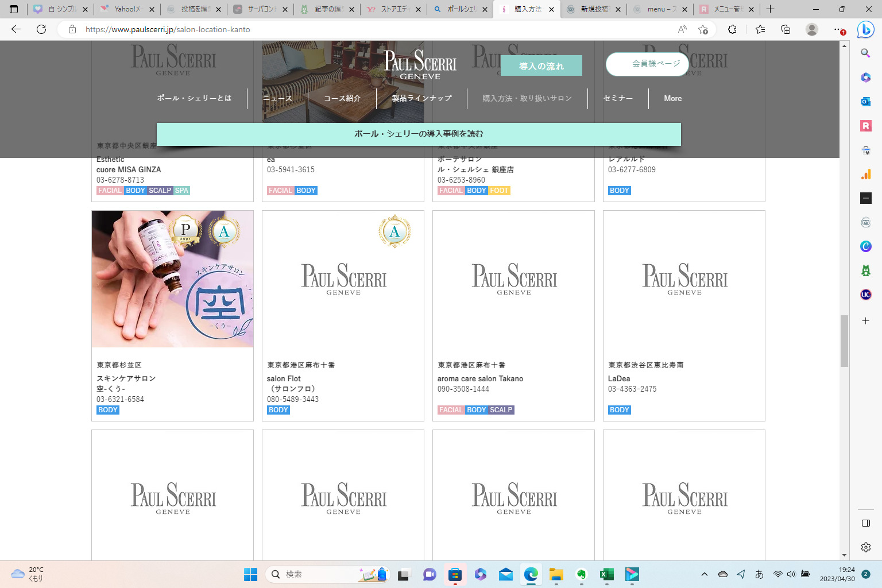Open Outlook in the Edge sidebar
Image resolution: width=882 pixels, height=588 pixels.
pos(866,102)
